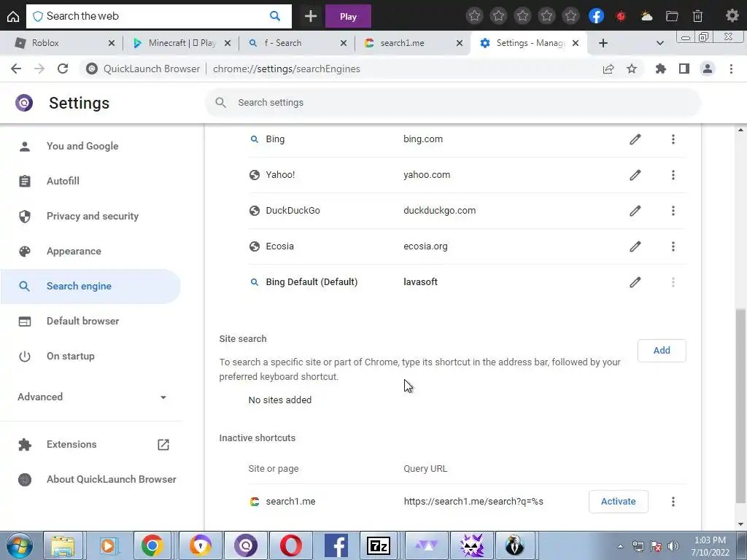
Task: Open Chrome from the taskbar
Action: click(152, 545)
